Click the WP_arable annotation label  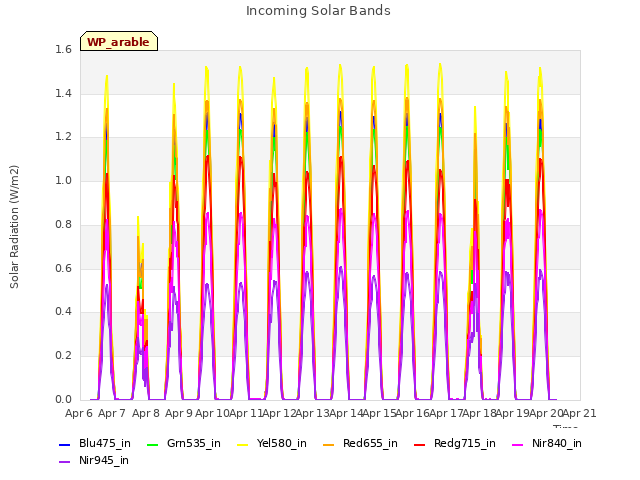119,41
